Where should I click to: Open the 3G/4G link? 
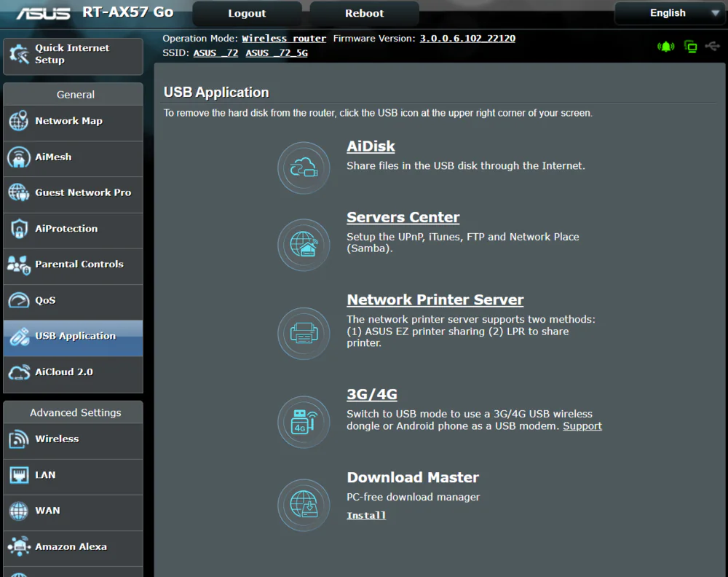372,394
